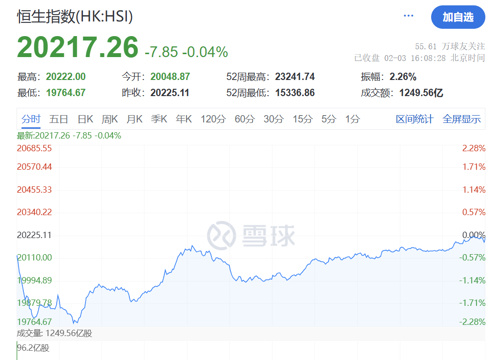The height and width of the screenshot is (360, 500).
Task: Select the 分时 intraday chart tab
Action: coord(31,119)
